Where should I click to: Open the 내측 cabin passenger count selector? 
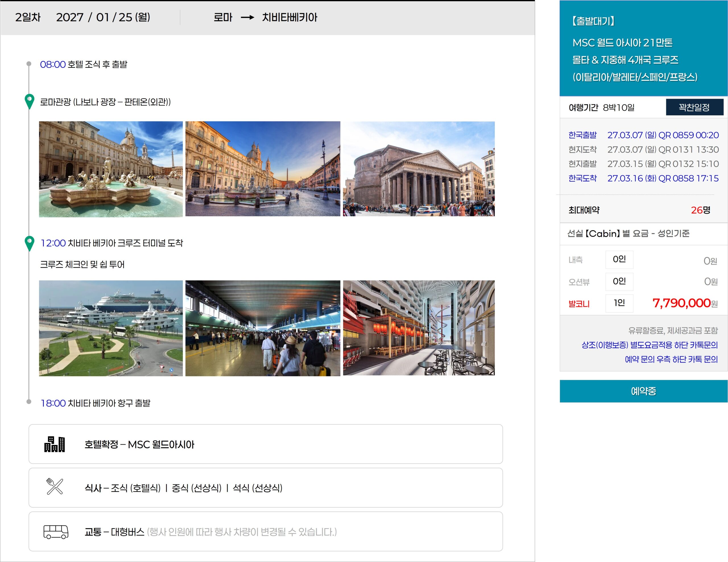click(x=619, y=260)
